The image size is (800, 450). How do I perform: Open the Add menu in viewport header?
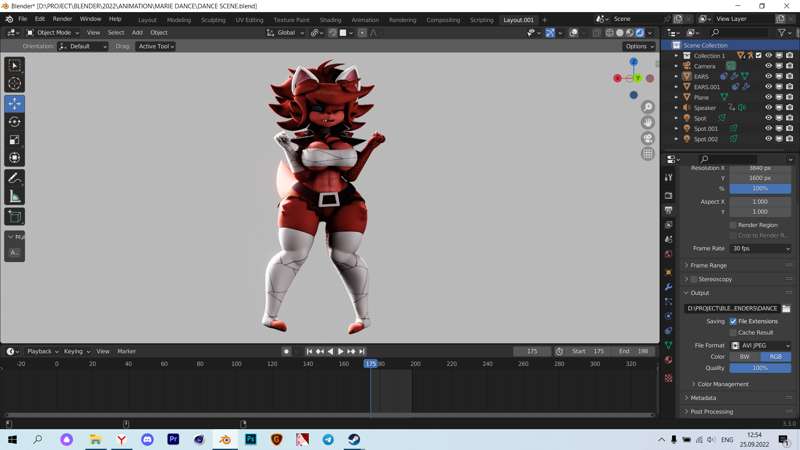(x=137, y=33)
